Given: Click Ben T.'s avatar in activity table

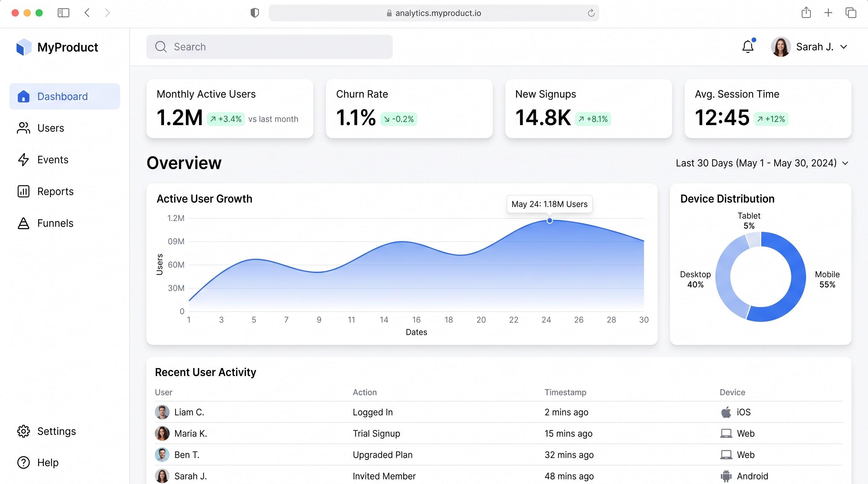Looking at the screenshot, I should pos(162,455).
